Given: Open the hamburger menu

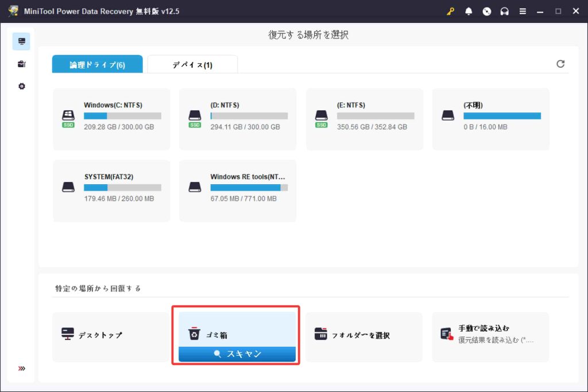Looking at the screenshot, I should point(523,11).
